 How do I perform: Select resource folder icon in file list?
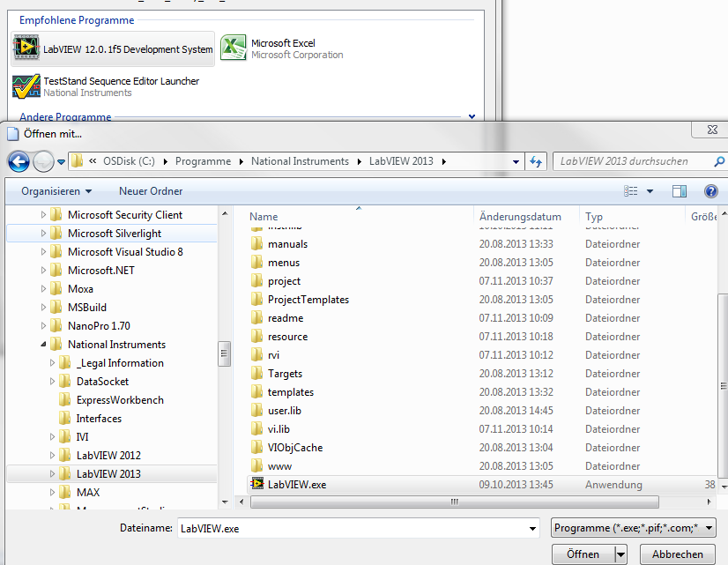coord(256,336)
